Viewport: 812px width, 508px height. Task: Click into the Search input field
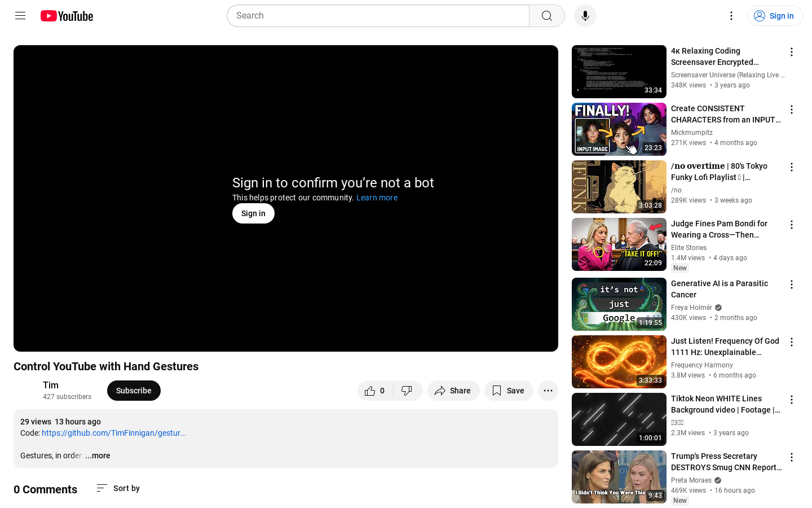tap(378, 16)
